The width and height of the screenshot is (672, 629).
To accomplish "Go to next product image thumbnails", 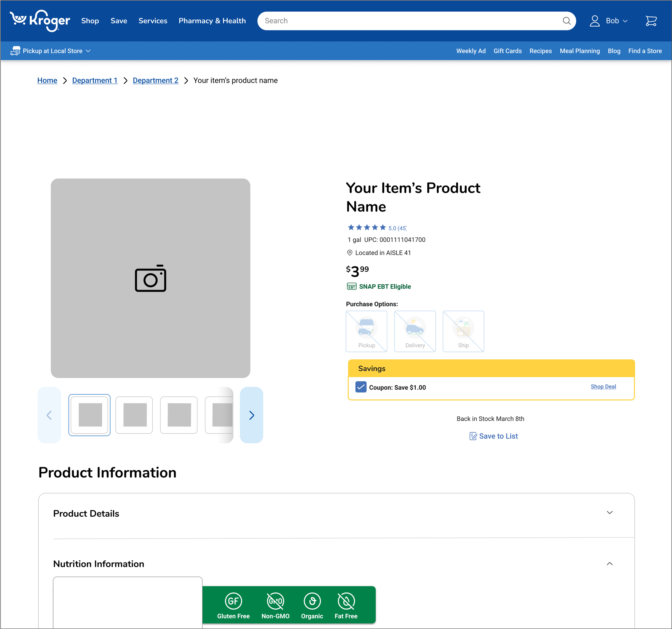I will coord(252,415).
